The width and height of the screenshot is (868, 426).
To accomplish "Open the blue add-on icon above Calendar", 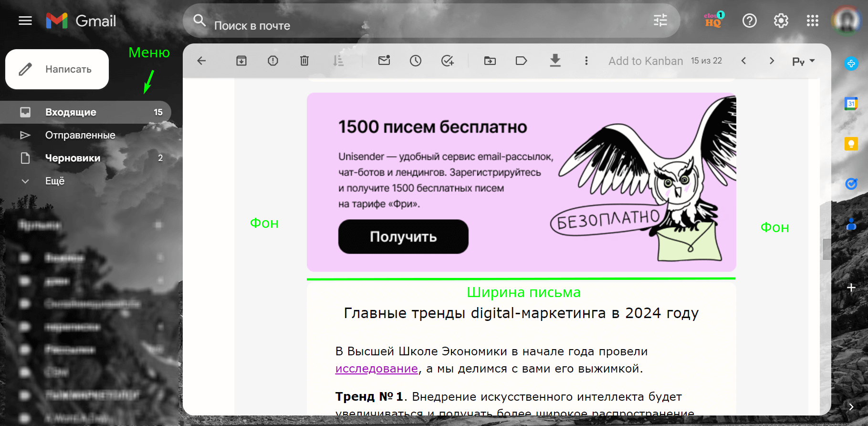I will click(x=851, y=63).
